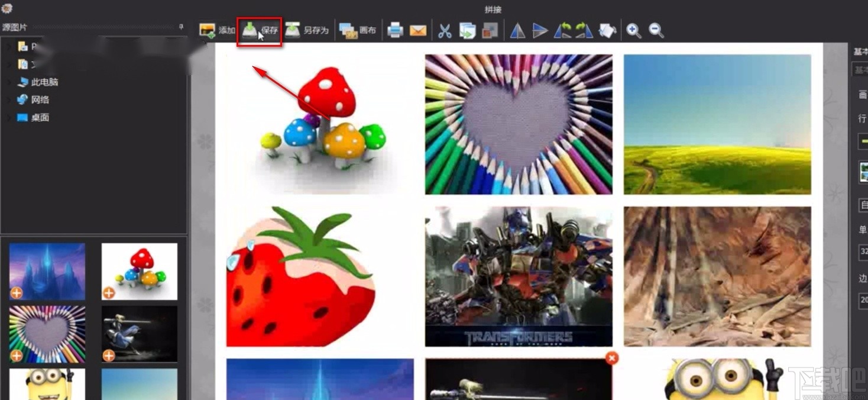Click the rotate right icon

click(584, 31)
